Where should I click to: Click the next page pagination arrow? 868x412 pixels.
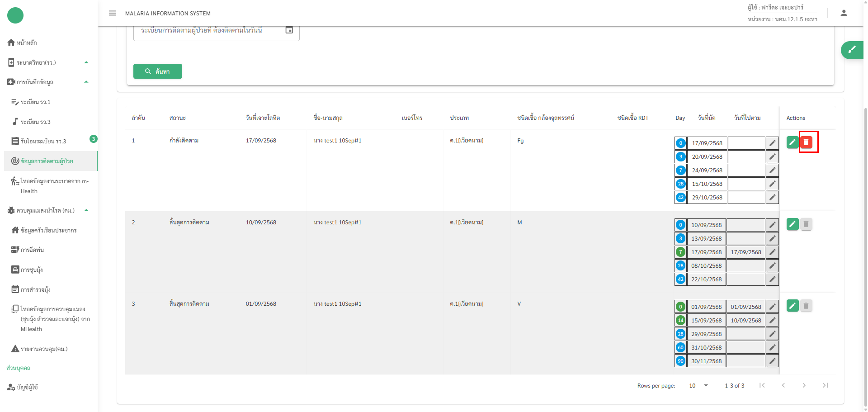(804, 386)
